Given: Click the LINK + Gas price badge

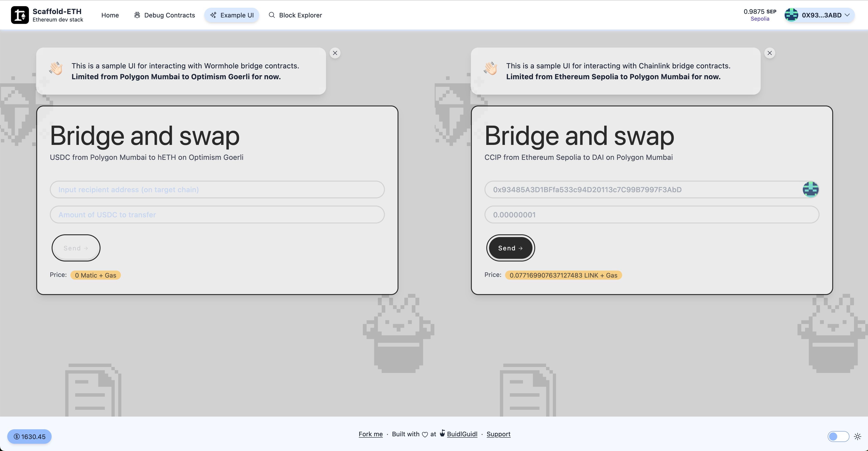Looking at the screenshot, I should click(x=563, y=275).
